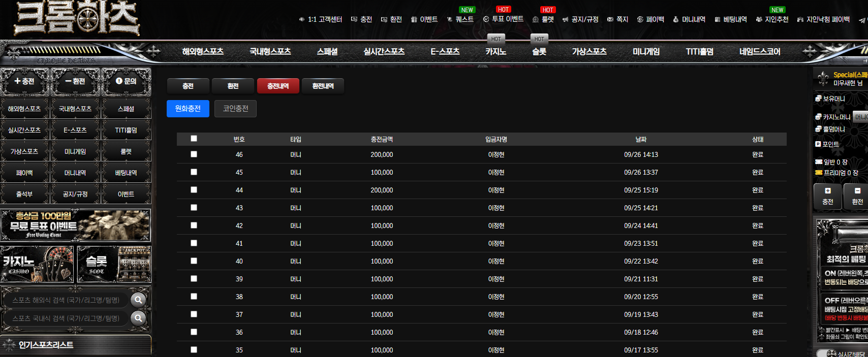Open the 슬롯 slot jackpot banner
This screenshot has width=868, height=357.
(x=114, y=264)
